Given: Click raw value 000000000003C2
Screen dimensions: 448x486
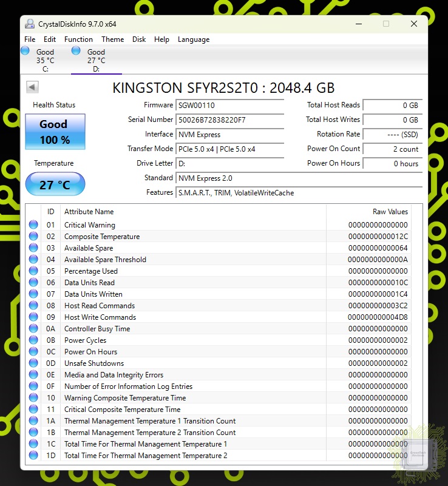Looking at the screenshot, I should (x=378, y=306).
